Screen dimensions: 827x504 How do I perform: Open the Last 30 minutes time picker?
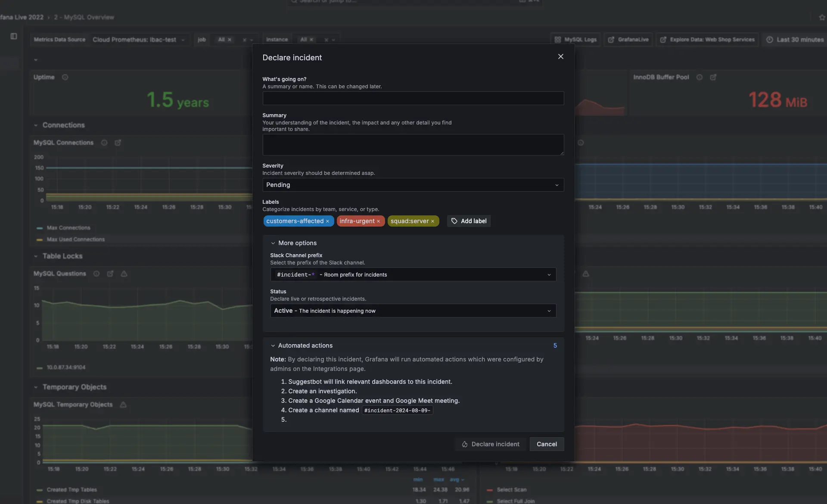795,40
